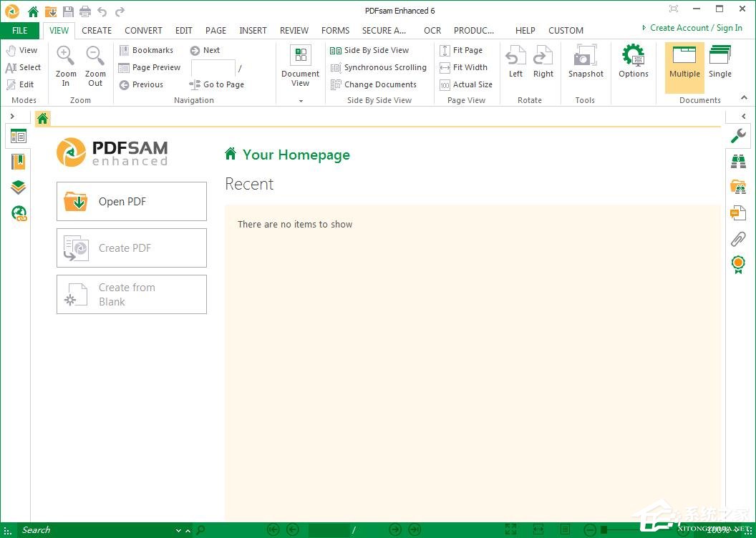Image resolution: width=756 pixels, height=538 pixels.
Task: Toggle Synchronous Scrolling
Action: pyautogui.click(x=379, y=67)
